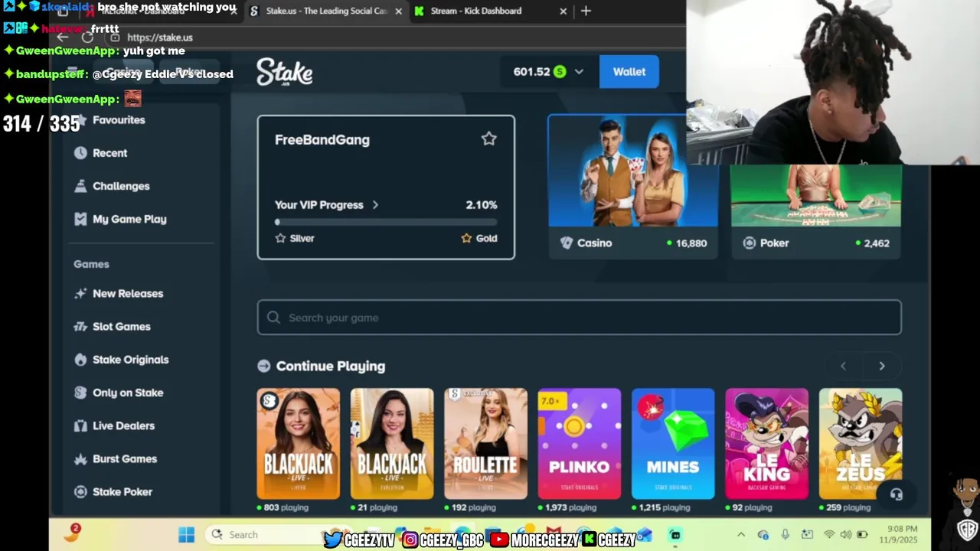This screenshot has height=551, width=980.
Task: Open the Casino category card
Action: click(x=633, y=187)
